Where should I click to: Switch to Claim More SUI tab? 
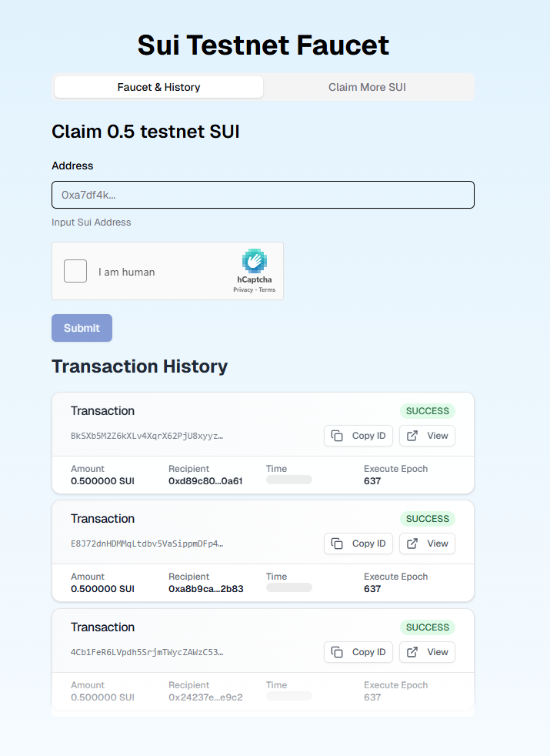(368, 87)
